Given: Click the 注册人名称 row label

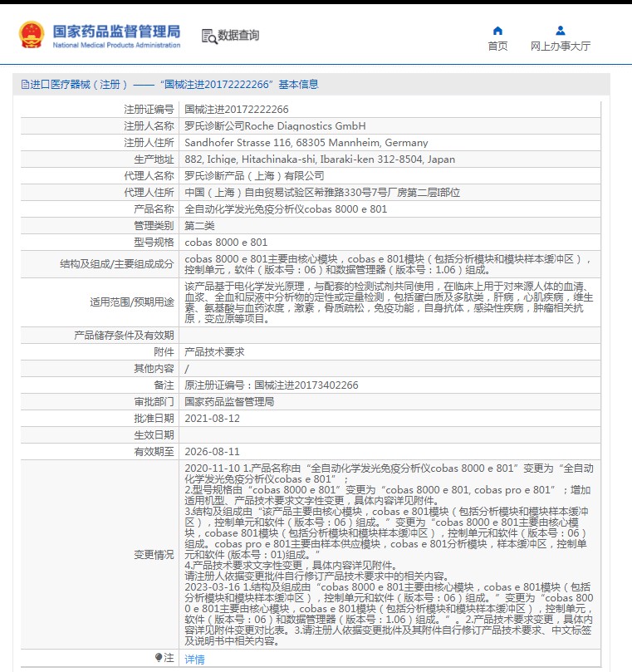Looking at the screenshot, I should click(149, 126).
